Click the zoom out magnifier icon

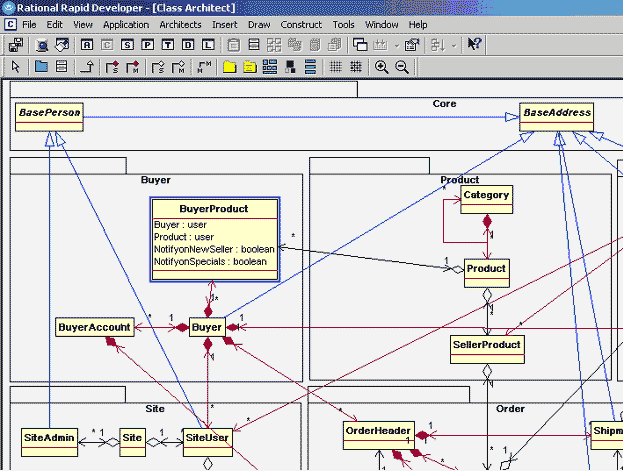coord(402,67)
